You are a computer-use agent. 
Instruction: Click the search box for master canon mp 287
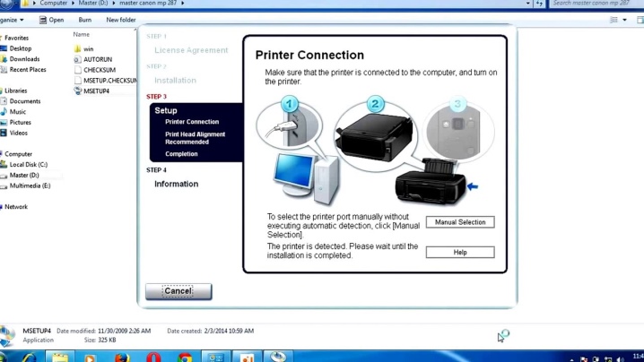(x=596, y=4)
